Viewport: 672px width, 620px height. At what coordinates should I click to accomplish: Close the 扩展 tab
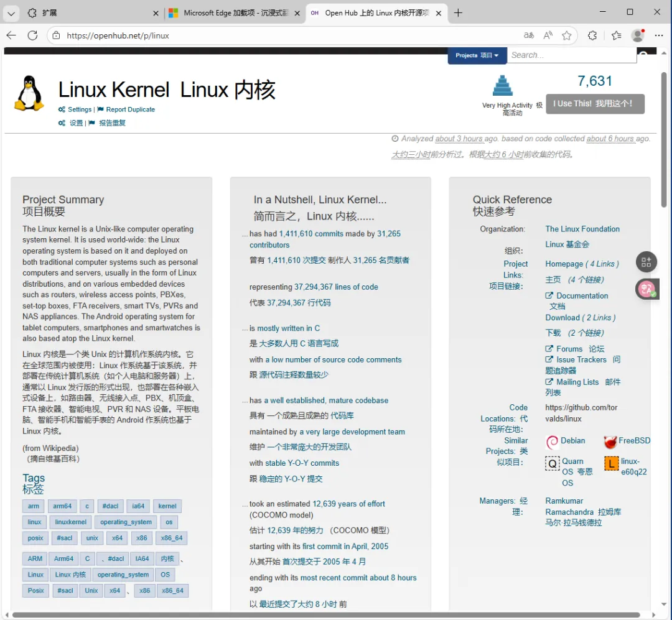156,13
